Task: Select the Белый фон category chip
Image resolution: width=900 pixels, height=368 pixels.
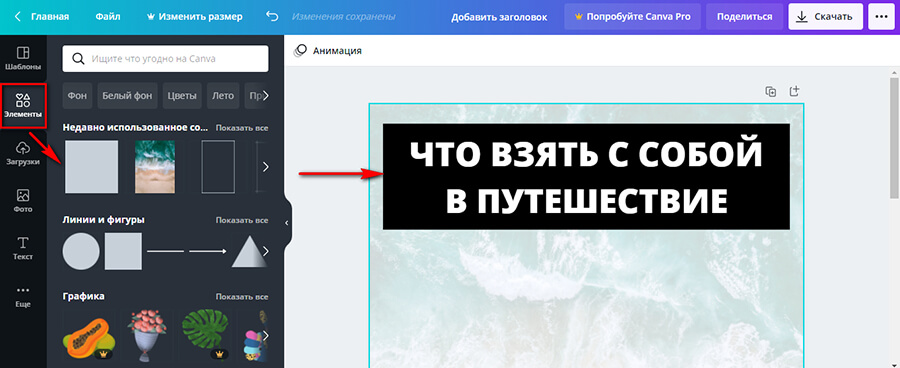Action: tap(127, 95)
